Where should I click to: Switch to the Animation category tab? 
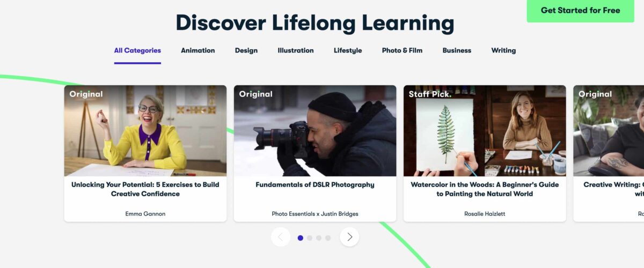197,50
